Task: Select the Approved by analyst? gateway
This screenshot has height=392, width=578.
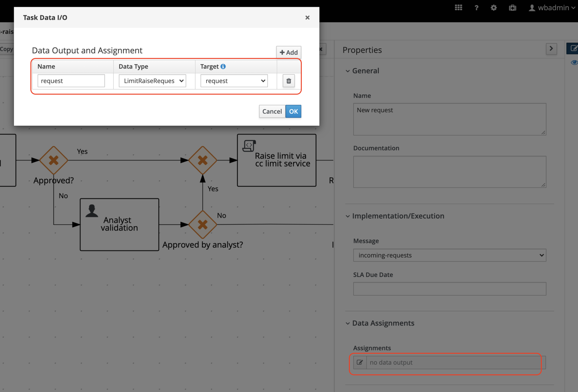Action: coord(203,224)
